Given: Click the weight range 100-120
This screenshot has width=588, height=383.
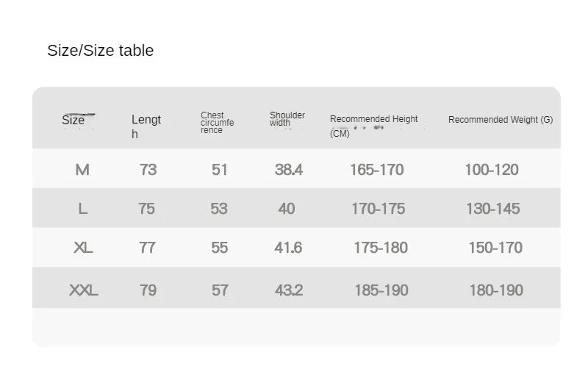Looking at the screenshot, I should (x=492, y=170).
